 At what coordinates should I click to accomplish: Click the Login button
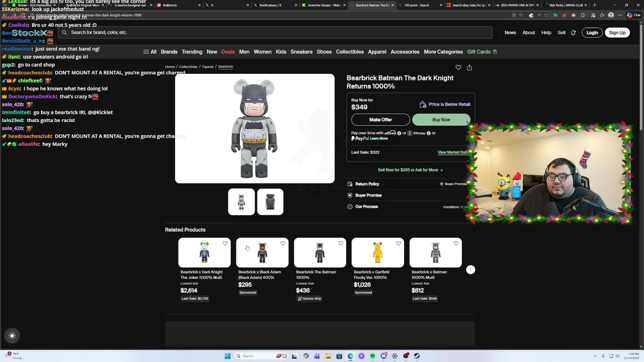point(592,33)
